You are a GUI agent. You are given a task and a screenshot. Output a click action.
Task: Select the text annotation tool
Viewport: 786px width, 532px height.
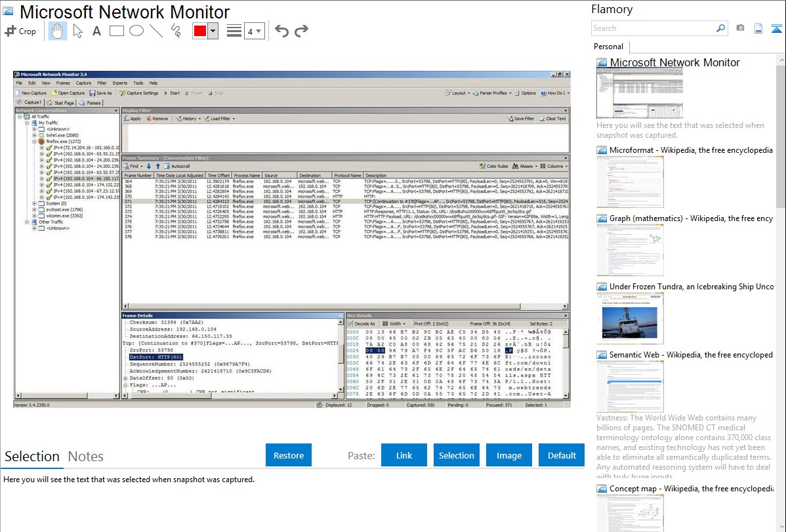(96, 31)
